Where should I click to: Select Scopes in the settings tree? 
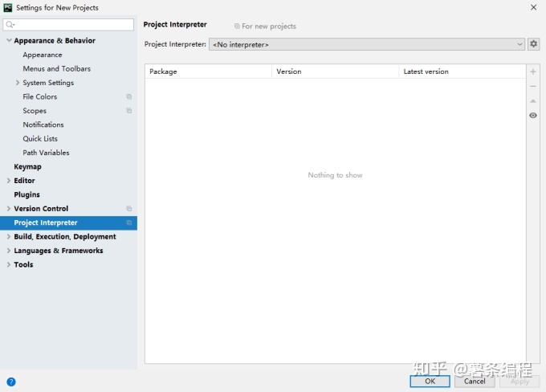[35, 111]
